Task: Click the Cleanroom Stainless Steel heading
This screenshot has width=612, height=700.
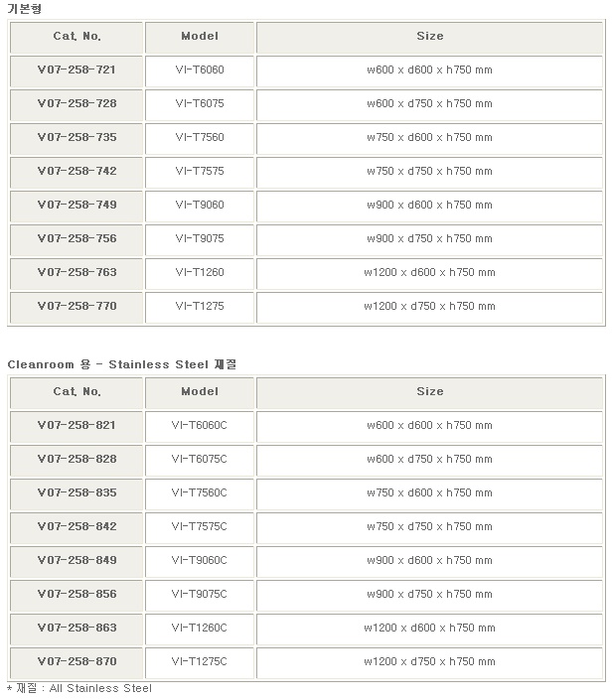Action: 122,364
